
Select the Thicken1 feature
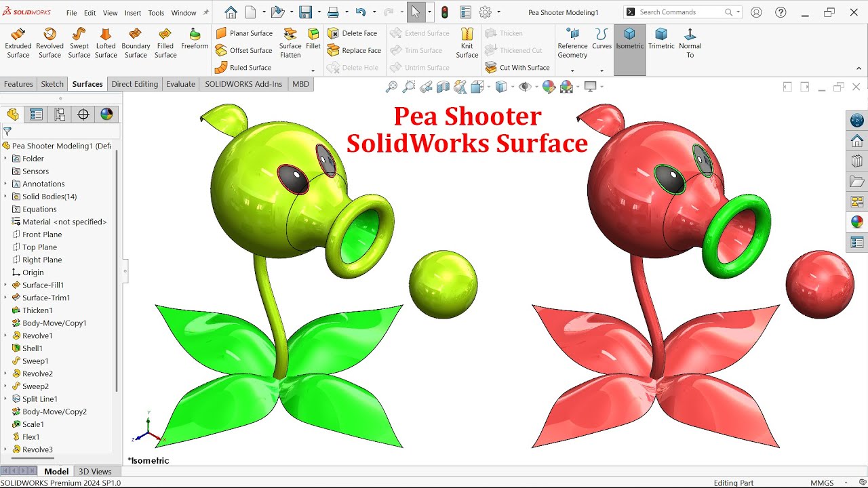[x=37, y=310]
